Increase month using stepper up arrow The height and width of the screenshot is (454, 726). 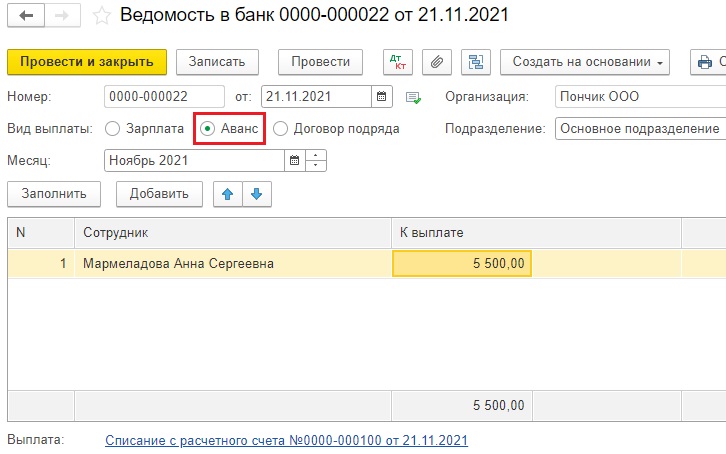pyautogui.click(x=316, y=155)
